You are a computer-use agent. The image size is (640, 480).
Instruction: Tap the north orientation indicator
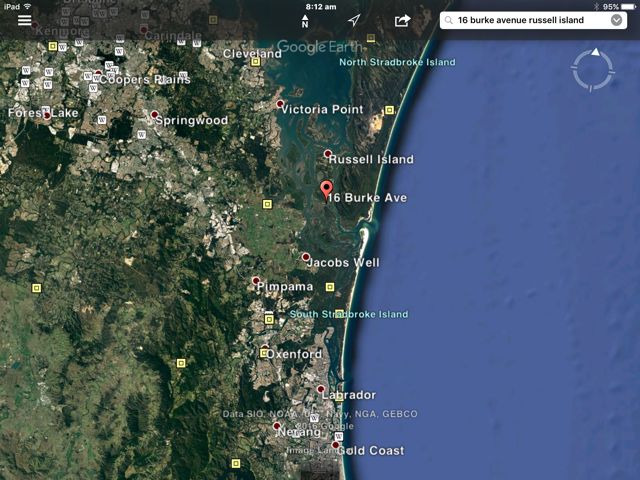(305, 20)
